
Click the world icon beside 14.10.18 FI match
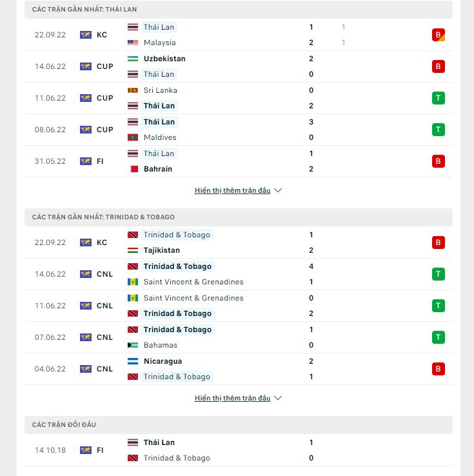[86, 450]
